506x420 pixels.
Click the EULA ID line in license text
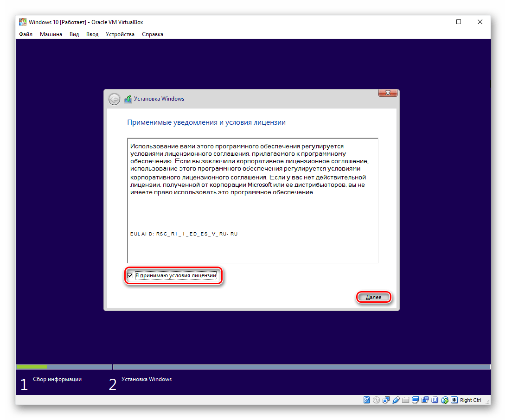tap(184, 234)
